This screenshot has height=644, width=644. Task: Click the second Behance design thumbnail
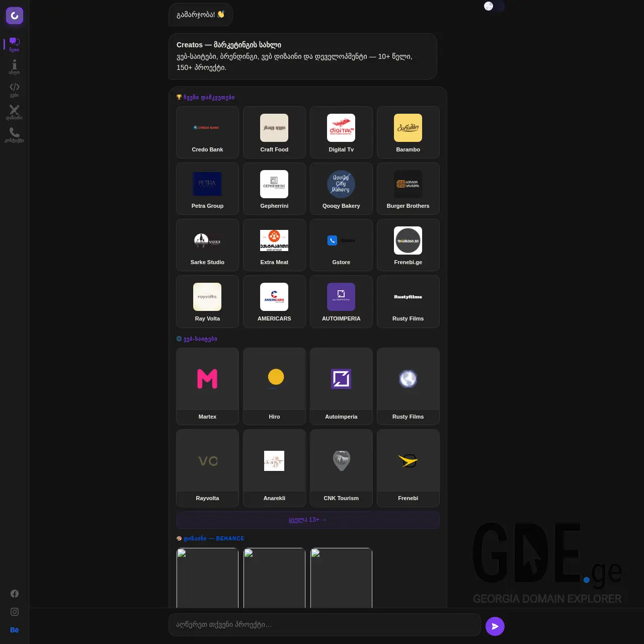click(x=274, y=578)
